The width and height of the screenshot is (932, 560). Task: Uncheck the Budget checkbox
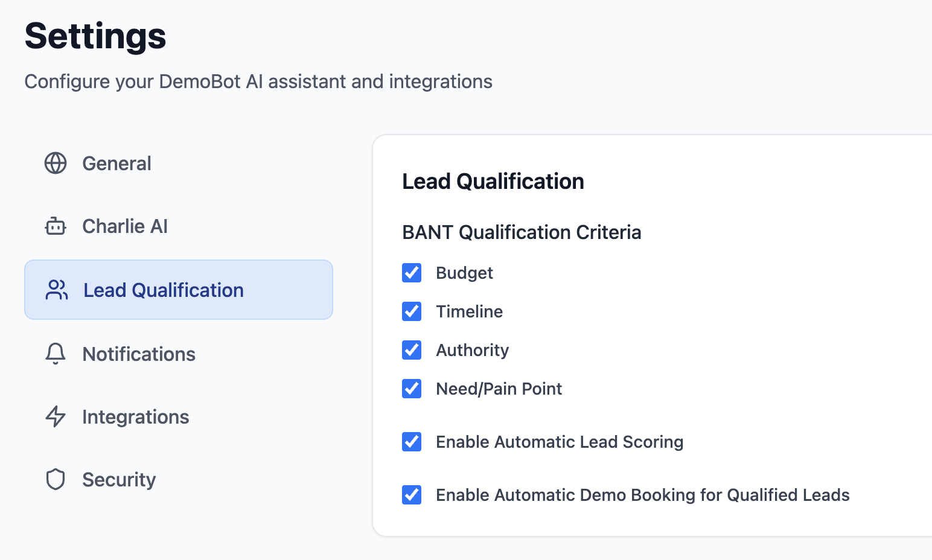(412, 273)
